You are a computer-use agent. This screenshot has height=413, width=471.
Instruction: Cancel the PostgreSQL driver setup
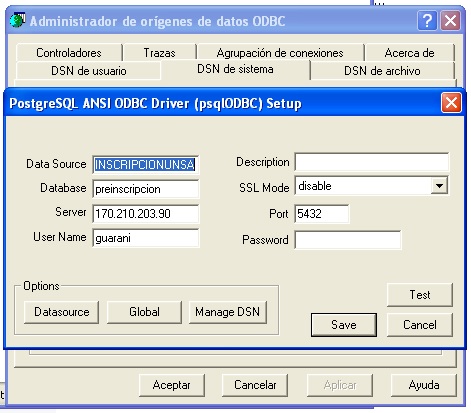420,325
